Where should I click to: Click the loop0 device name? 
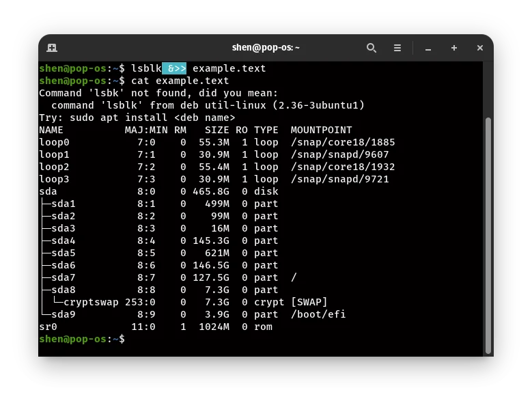click(54, 142)
